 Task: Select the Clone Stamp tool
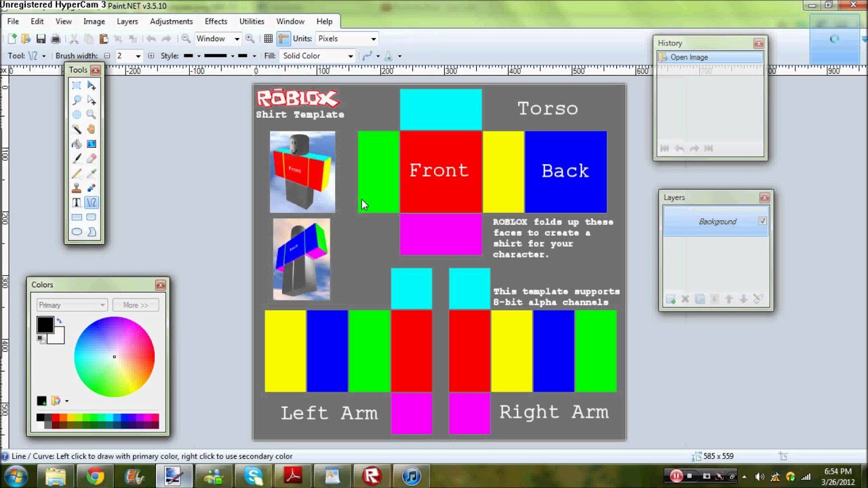tap(77, 188)
